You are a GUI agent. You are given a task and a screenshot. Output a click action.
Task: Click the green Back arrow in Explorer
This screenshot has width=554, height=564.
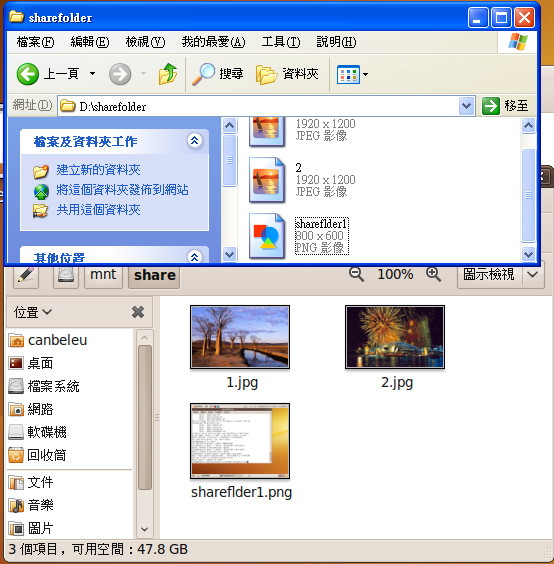click(x=28, y=74)
